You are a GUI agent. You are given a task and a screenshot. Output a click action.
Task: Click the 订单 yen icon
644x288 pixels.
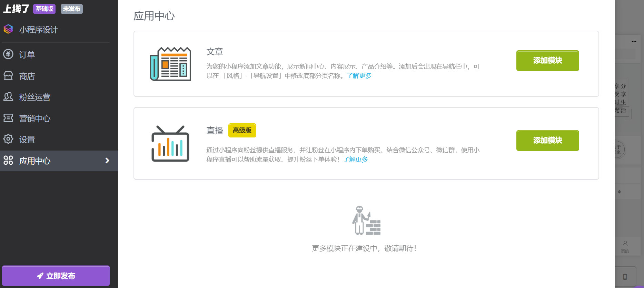[x=8, y=54]
